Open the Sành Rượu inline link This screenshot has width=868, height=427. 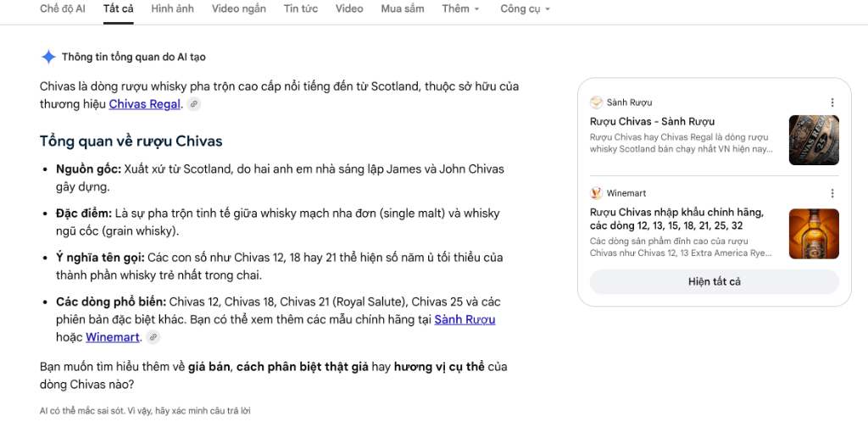(x=465, y=319)
